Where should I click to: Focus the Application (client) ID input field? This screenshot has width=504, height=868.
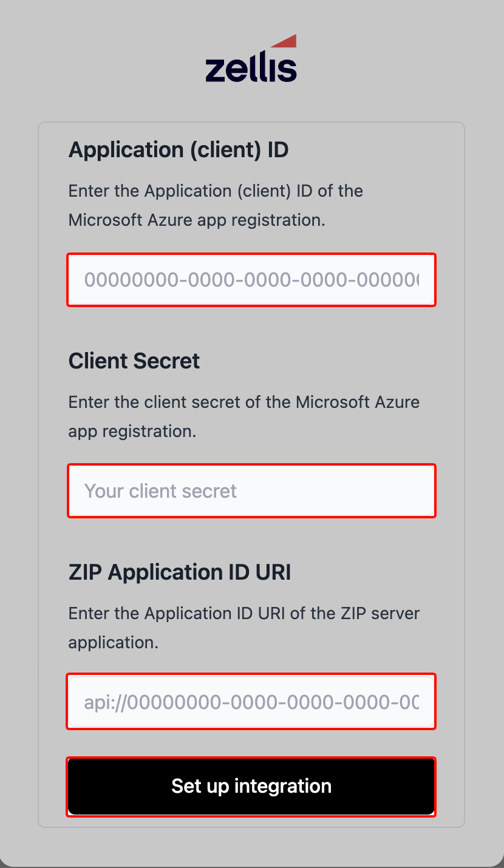click(251, 280)
